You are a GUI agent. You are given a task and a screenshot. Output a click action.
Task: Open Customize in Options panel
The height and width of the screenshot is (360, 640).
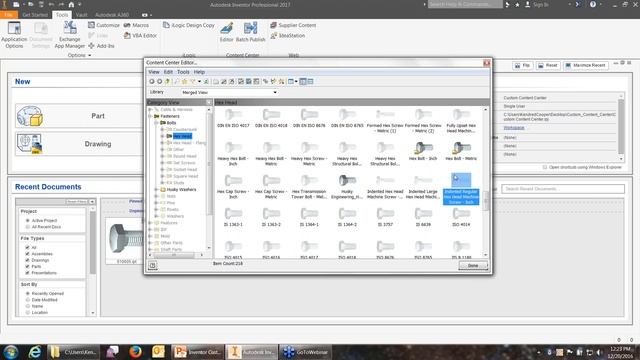pyautogui.click(x=104, y=25)
